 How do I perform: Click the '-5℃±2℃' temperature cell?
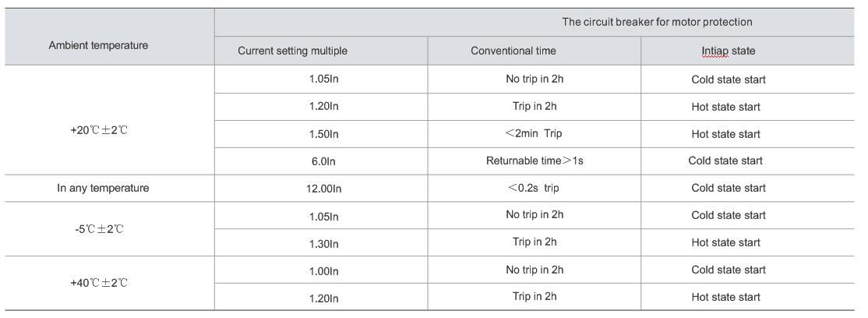[x=98, y=229]
